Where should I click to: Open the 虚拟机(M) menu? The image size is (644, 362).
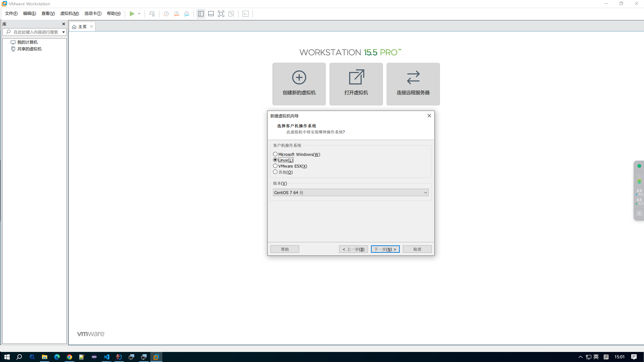[x=69, y=13]
